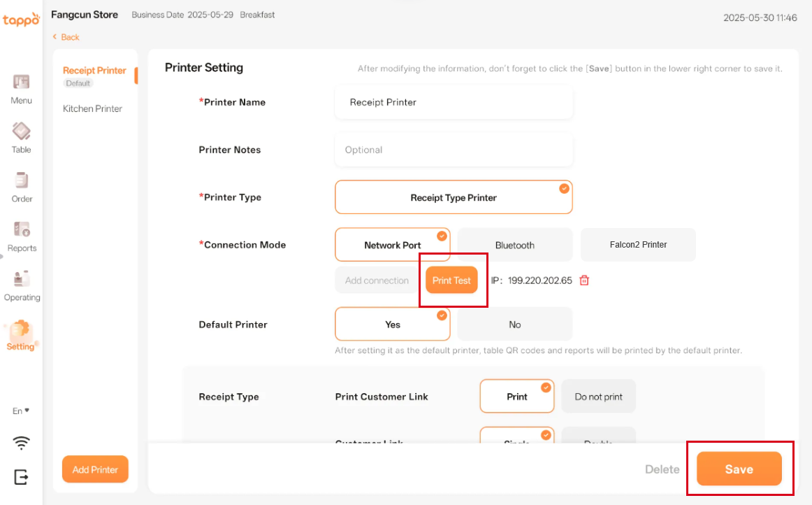
Task: Click the Print Test button
Action: pos(451,280)
